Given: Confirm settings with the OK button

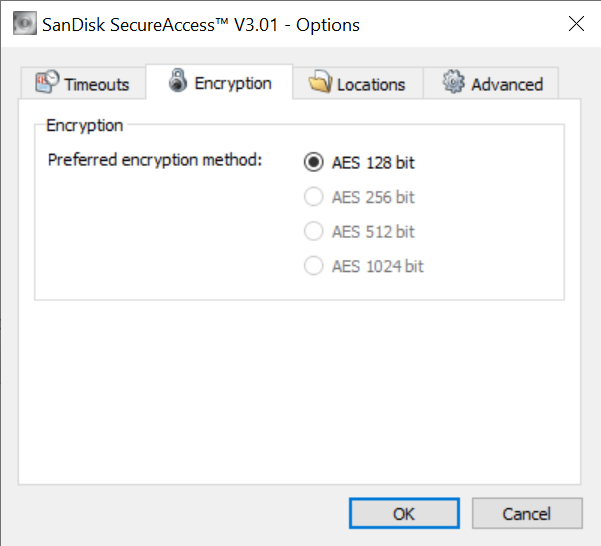Looking at the screenshot, I should click(404, 513).
